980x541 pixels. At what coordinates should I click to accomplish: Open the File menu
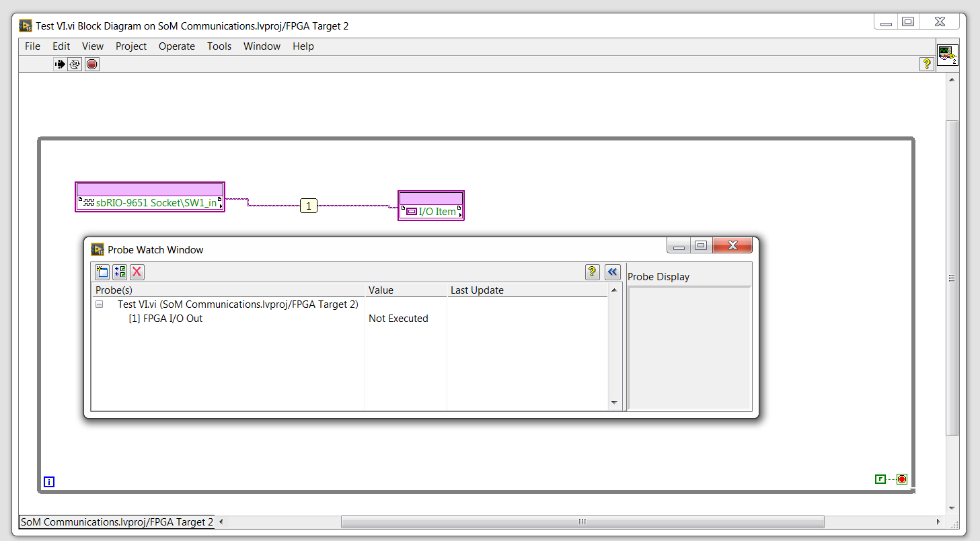tap(32, 46)
